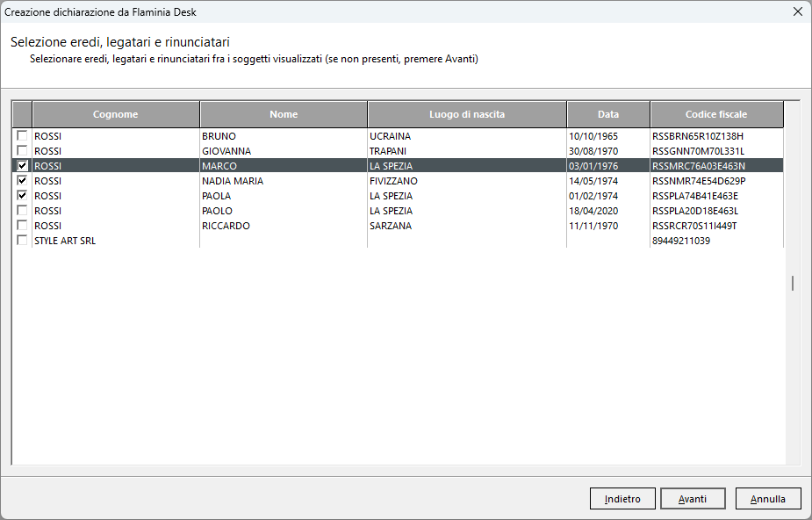Sort by the Cognome column header
812x520 pixels.
pos(115,114)
